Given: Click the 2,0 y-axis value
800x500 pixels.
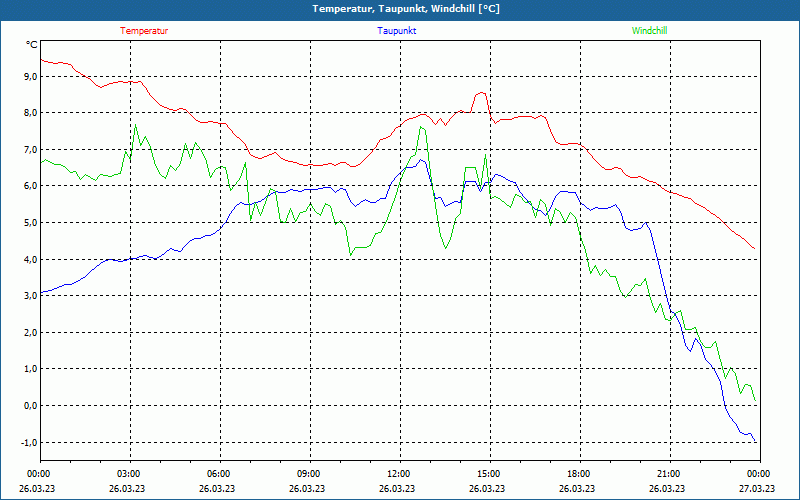Looking at the screenshot, I should point(30,332).
